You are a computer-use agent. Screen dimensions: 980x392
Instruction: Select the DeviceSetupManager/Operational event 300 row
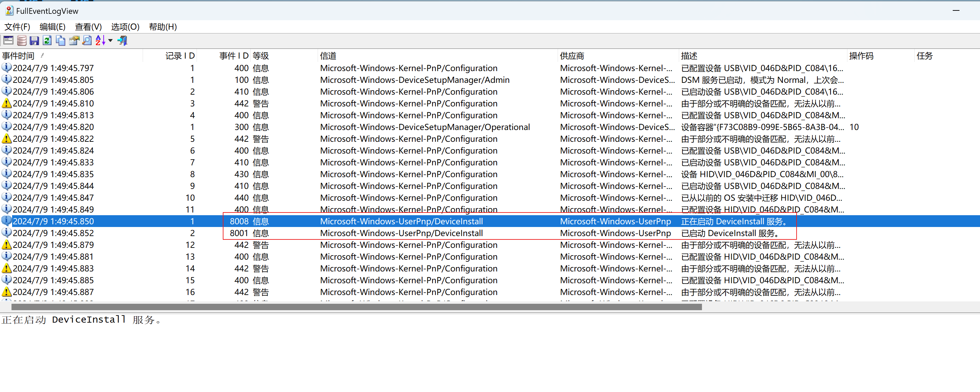coord(425,127)
